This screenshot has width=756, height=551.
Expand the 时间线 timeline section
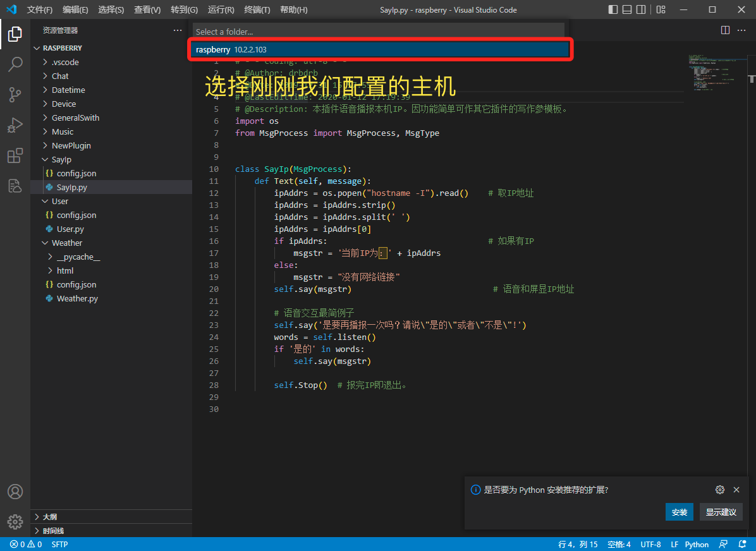click(x=111, y=531)
